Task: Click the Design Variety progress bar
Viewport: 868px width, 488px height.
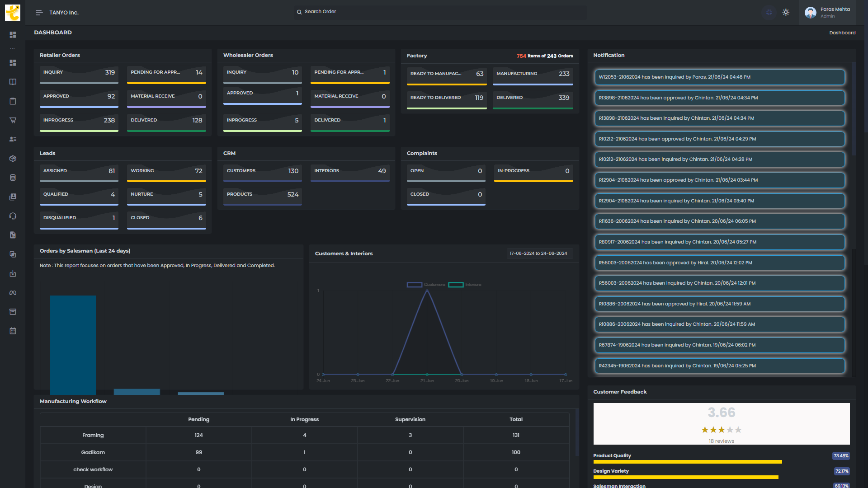Action: tap(686, 477)
